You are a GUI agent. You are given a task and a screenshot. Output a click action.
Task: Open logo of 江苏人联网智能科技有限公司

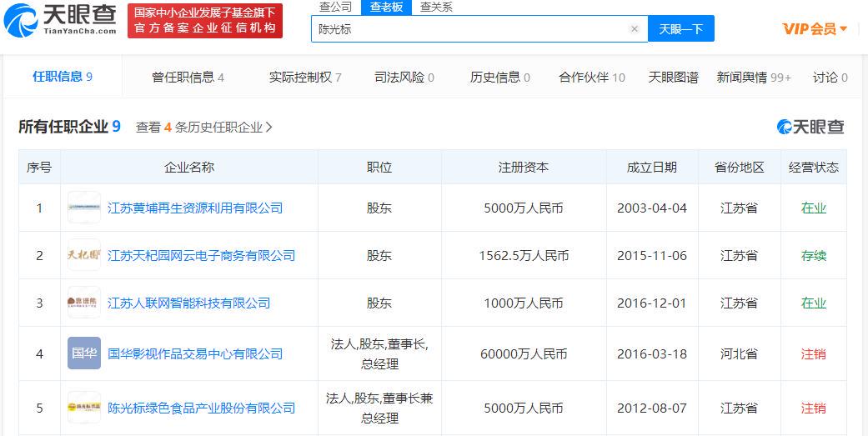click(x=84, y=303)
